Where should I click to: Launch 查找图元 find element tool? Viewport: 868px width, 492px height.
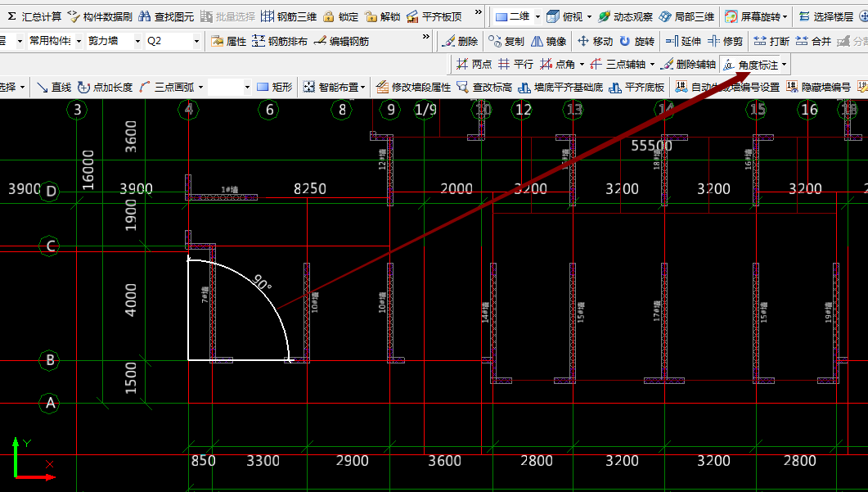(x=166, y=16)
